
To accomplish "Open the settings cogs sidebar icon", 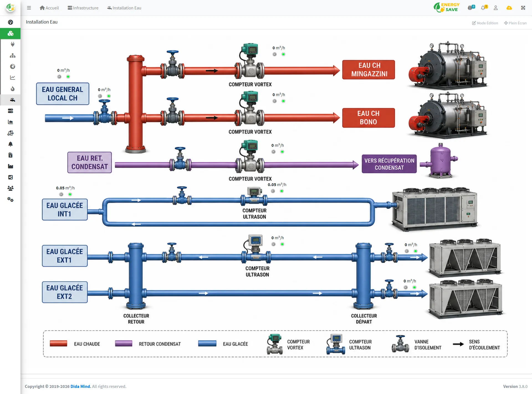I will (x=11, y=199).
